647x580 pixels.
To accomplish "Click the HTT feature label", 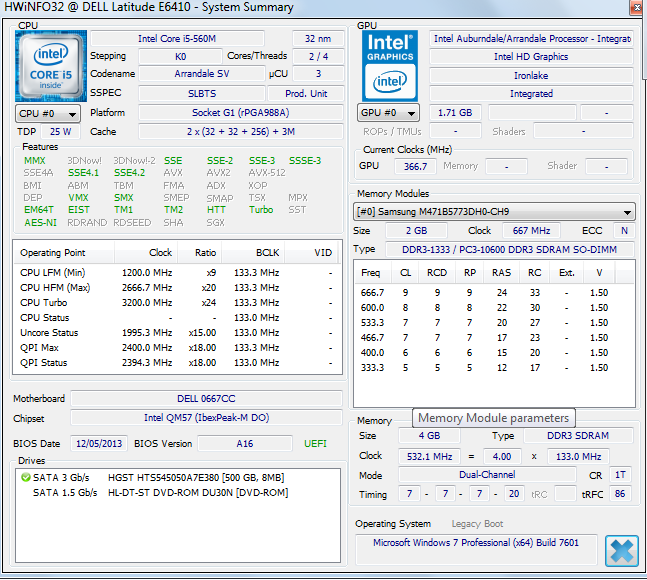I will click(216, 210).
